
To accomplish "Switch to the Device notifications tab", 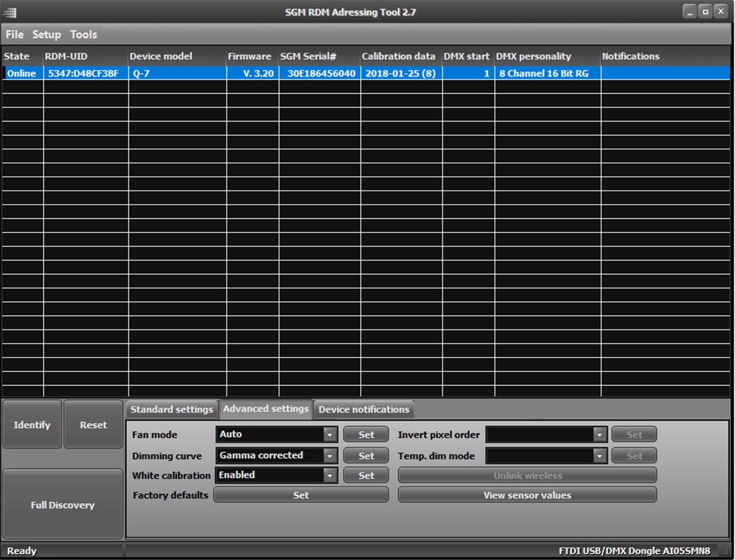I will click(x=363, y=409).
